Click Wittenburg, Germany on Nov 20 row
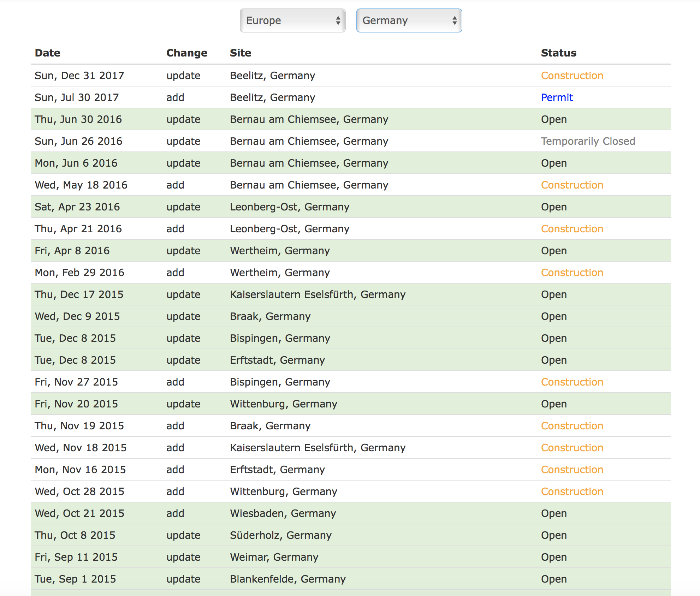Viewport: 700px width, 596px height. coord(284,404)
